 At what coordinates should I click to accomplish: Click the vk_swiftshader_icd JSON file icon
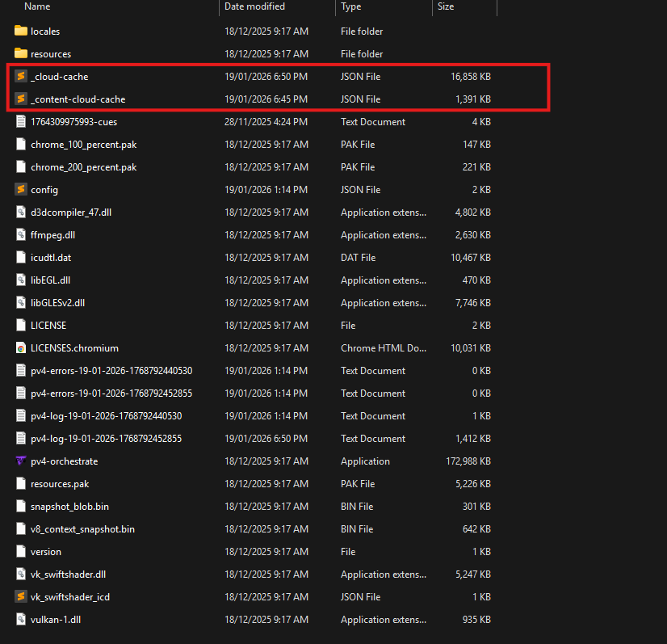point(21,596)
